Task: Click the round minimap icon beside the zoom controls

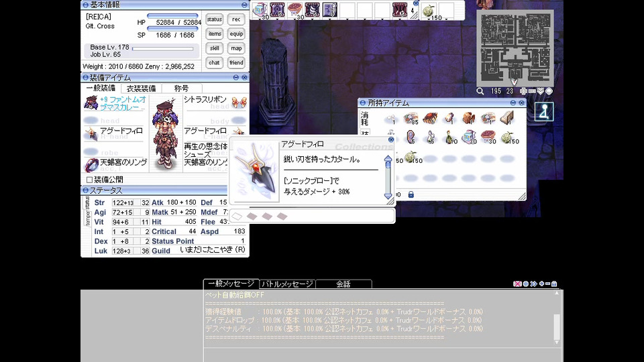Action: coord(549,91)
